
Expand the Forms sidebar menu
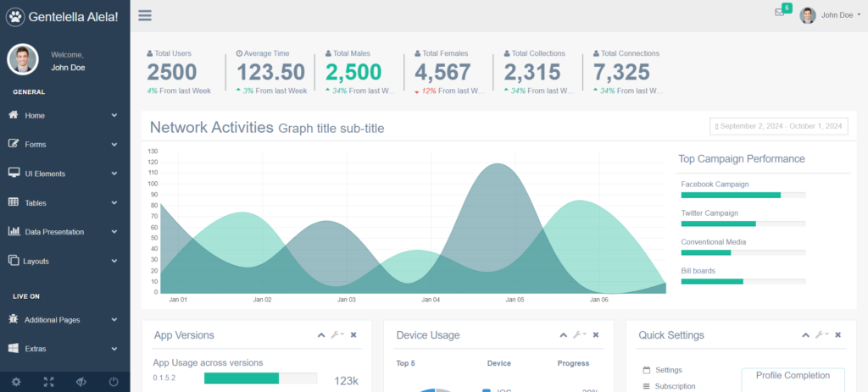(x=64, y=144)
